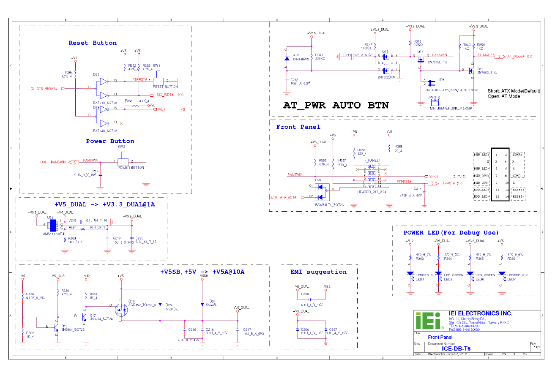Click the 'SPKR' net label

[x=433, y=177]
